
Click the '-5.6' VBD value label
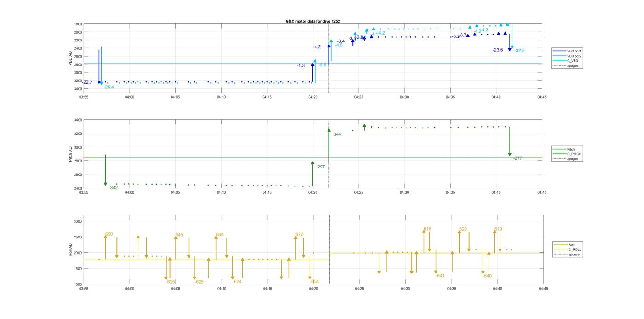point(322,65)
